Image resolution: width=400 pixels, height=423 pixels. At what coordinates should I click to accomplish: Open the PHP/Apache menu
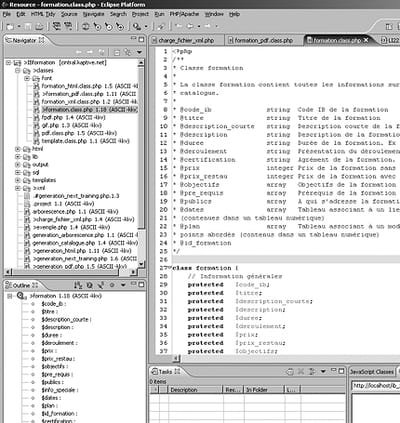tap(184, 14)
